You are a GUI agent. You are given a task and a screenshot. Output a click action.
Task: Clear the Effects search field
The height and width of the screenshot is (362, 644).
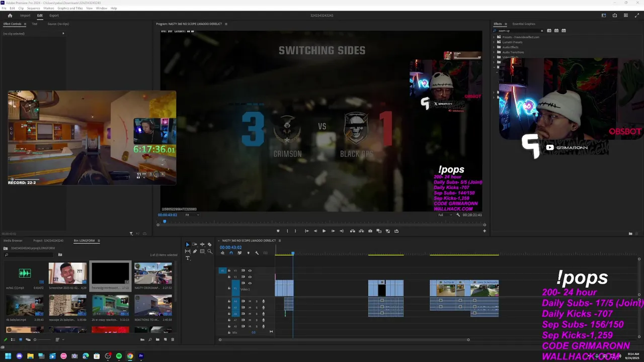pyautogui.click(x=542, y=31)
